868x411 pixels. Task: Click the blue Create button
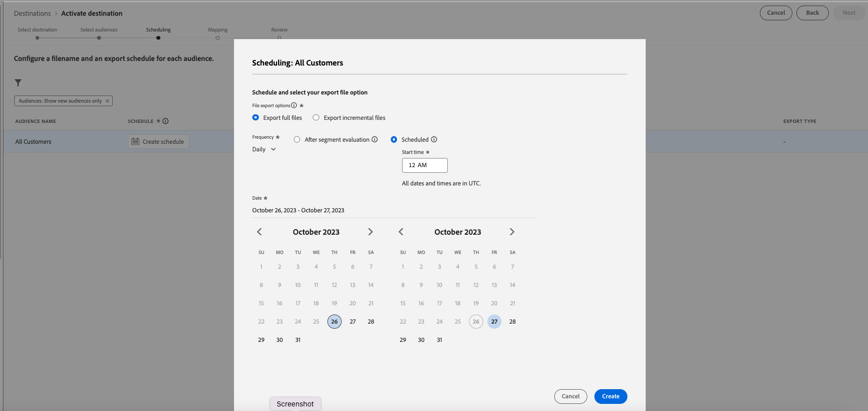(x=611, y=396)
